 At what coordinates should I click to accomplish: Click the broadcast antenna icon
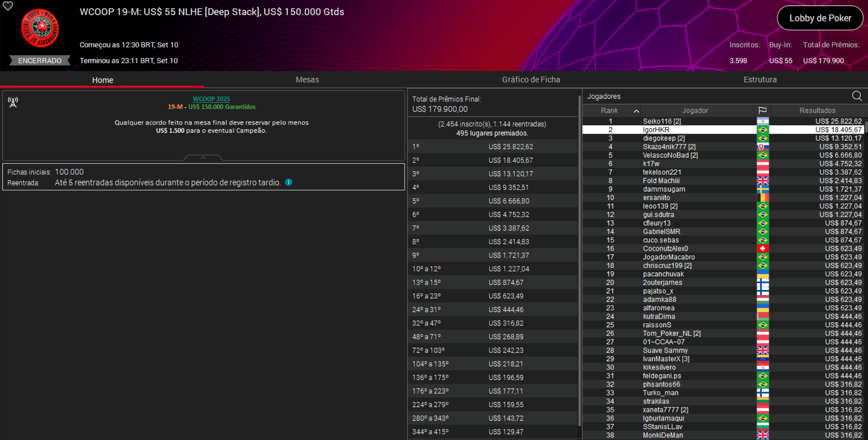coord(13,102)
